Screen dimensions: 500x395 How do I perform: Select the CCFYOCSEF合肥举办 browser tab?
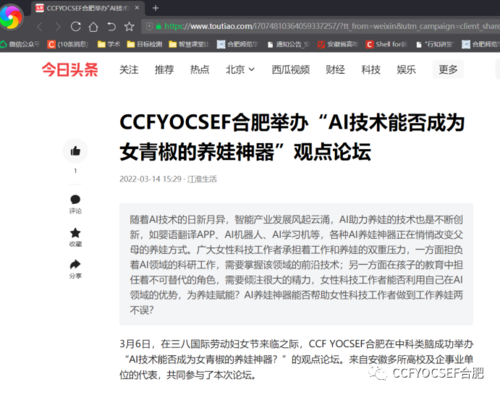(88, 8)
